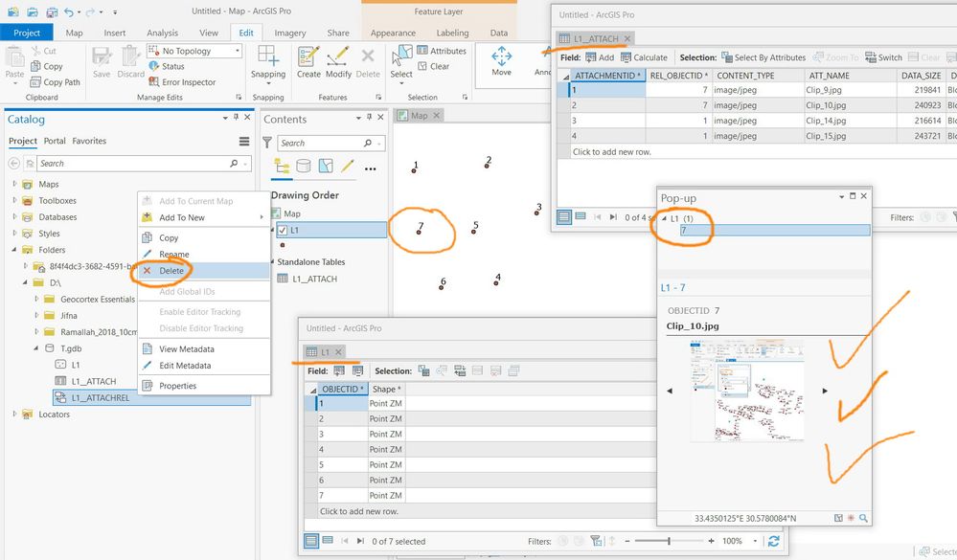Screen dimensions: 957x560
Task: Switch Catalog to the Portal tab
Action: [55, 141]
